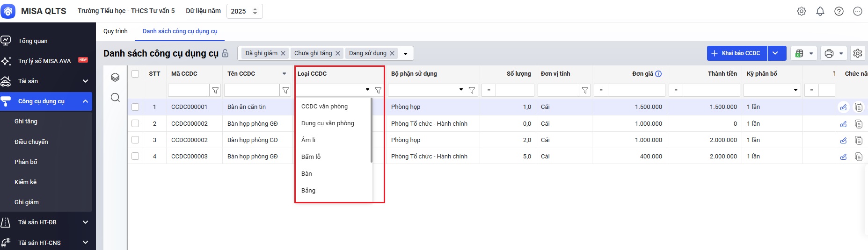The width and height of the screenshot is (868, 250).
Task: Open the help question mark icon
Action: click(x=839, y=11)
